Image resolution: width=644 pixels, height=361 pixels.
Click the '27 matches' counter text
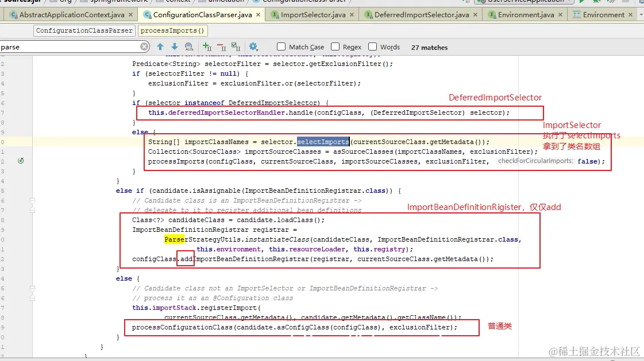pyautogui.click(x=429, y=48)
